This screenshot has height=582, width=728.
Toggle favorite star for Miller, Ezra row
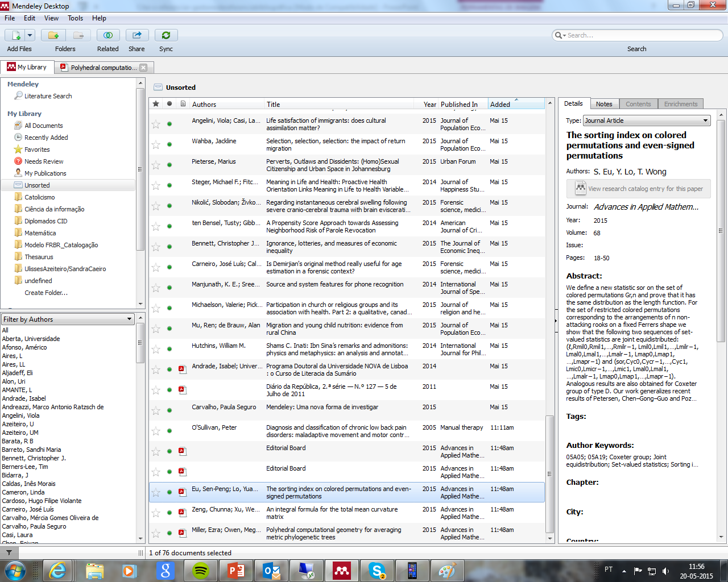pyautogui.click(x=156, y=534)
